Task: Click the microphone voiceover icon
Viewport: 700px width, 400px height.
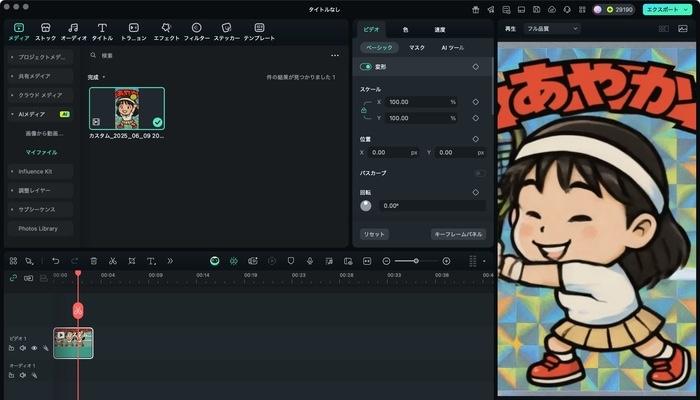Action: point(310,261)
